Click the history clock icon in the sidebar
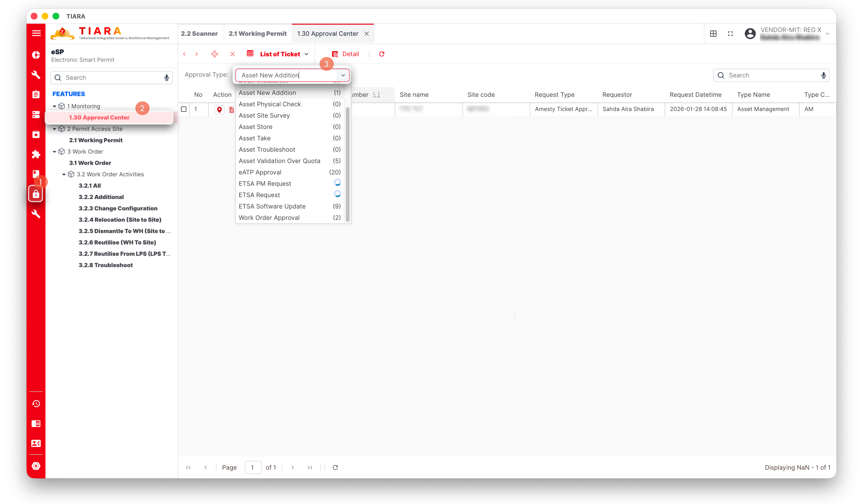Screen dimensions: 863x504 (36, 404)
